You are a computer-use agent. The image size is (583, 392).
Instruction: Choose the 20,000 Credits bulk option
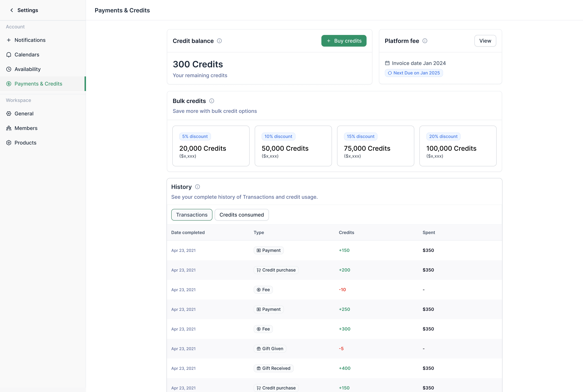(211, 146)
